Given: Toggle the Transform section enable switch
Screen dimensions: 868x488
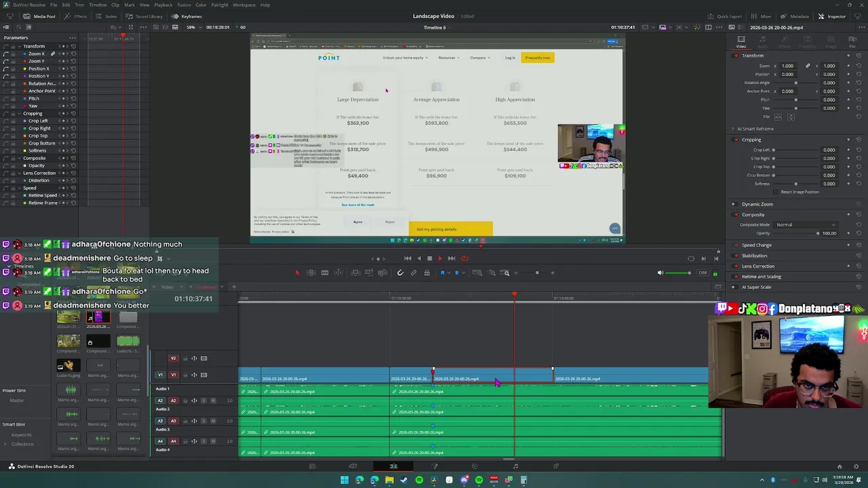Looking at the screenshot, I should (736, 56).
